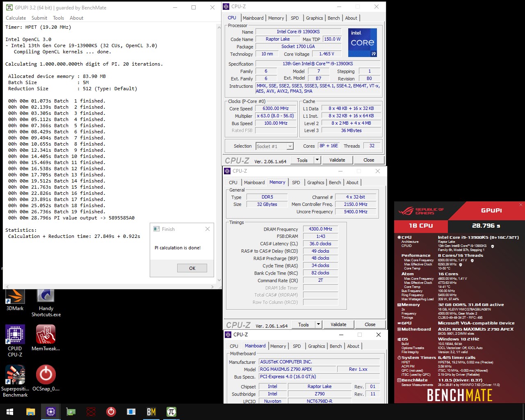Image resolution: width=525 pixels, height=420 pixels.
Task: Select Graphics tab in bottom CPU-Z window
Action: [317, 346]
